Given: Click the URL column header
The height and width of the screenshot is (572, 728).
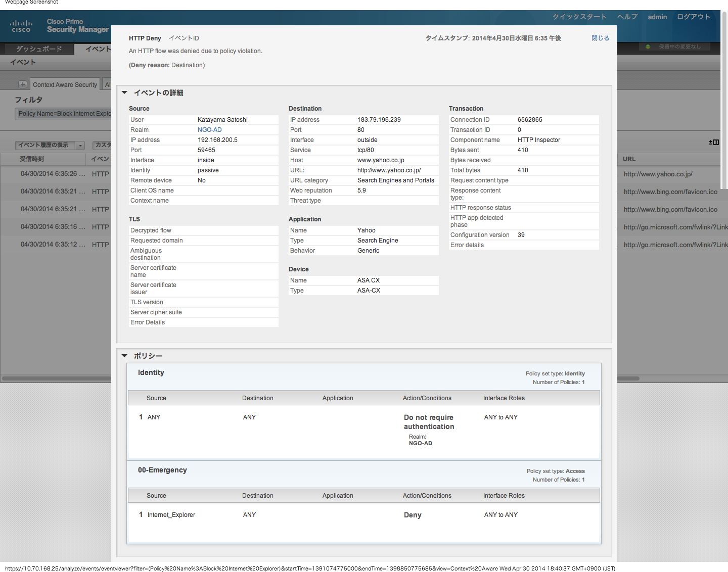Looking at the screenshot, I should pyautogui.click(x=629, y=159).
